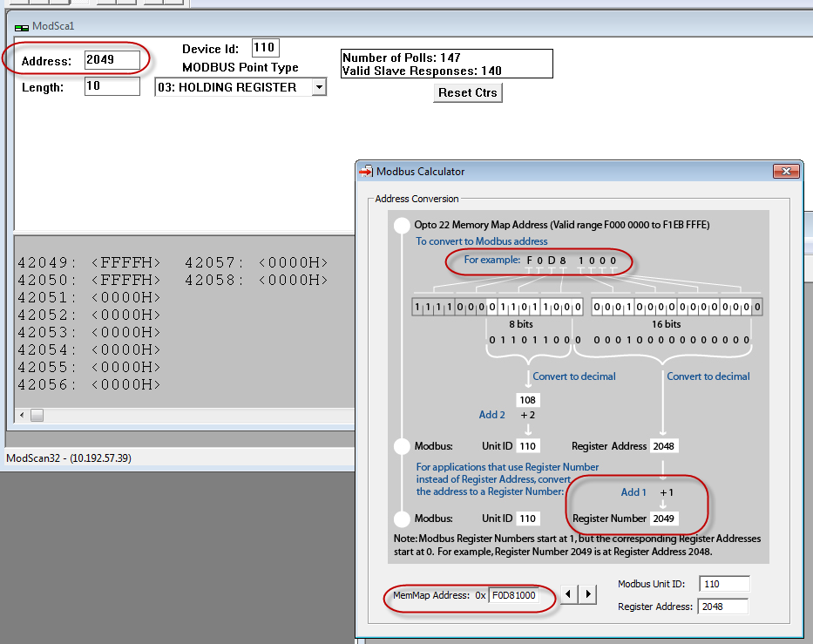Click 'Convert to decimal' under the 16 bits group
Screen dimensions: 813x644
point(708,376)
